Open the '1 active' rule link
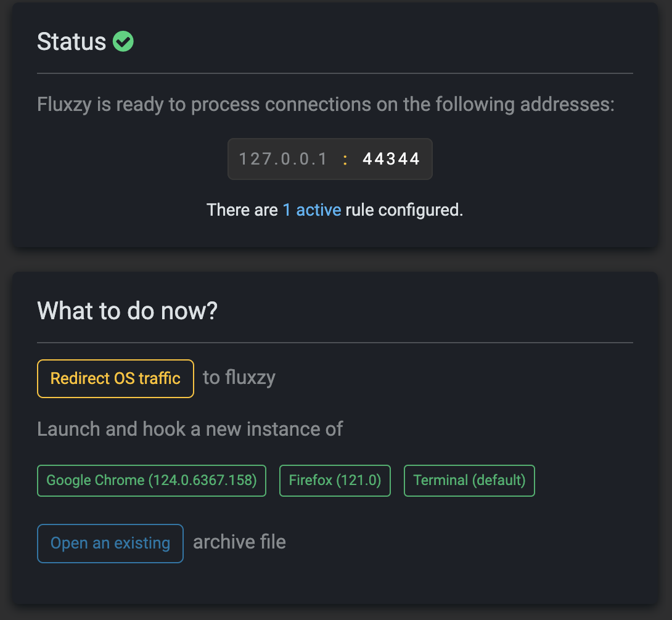This screenshot has height=620, width=672. (x=311, y=210)
